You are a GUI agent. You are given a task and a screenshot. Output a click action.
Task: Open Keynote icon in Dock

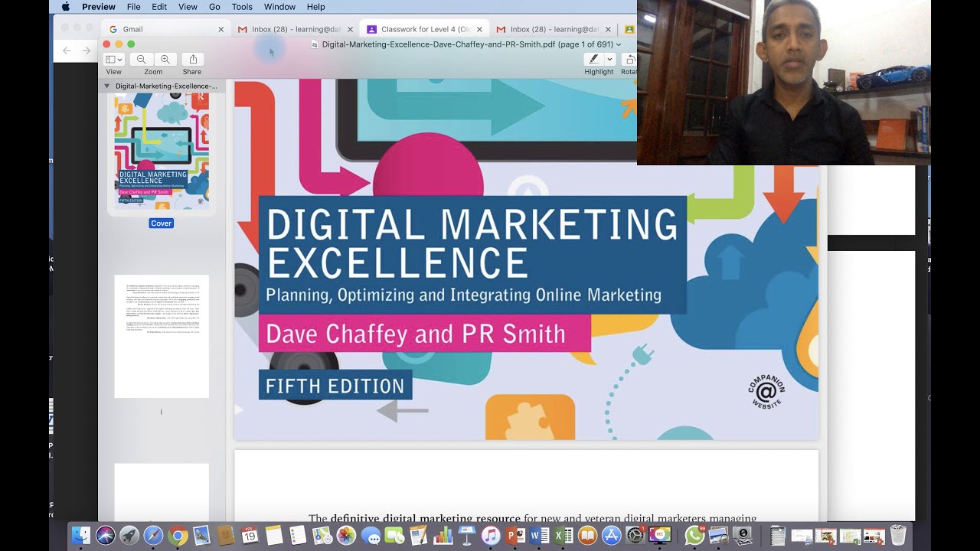coord(466,535)
